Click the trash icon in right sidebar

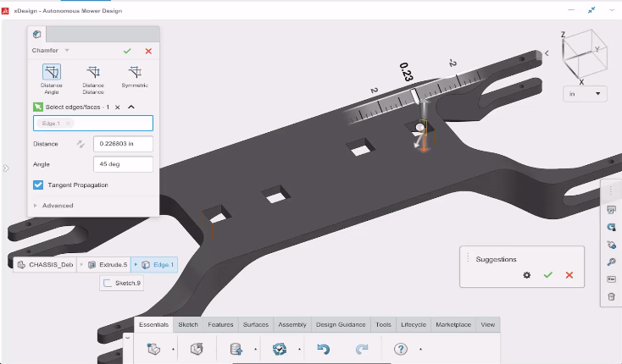(x=611, y=297)
